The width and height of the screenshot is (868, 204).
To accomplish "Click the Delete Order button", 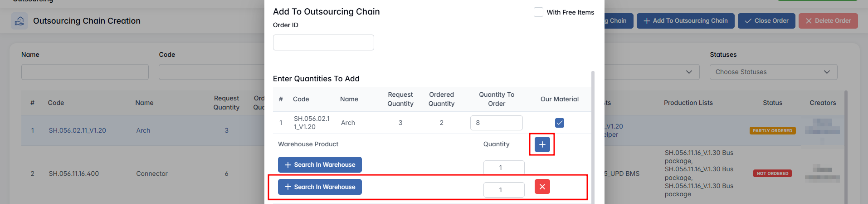I will pyautogui.click(x=828, y=21).
